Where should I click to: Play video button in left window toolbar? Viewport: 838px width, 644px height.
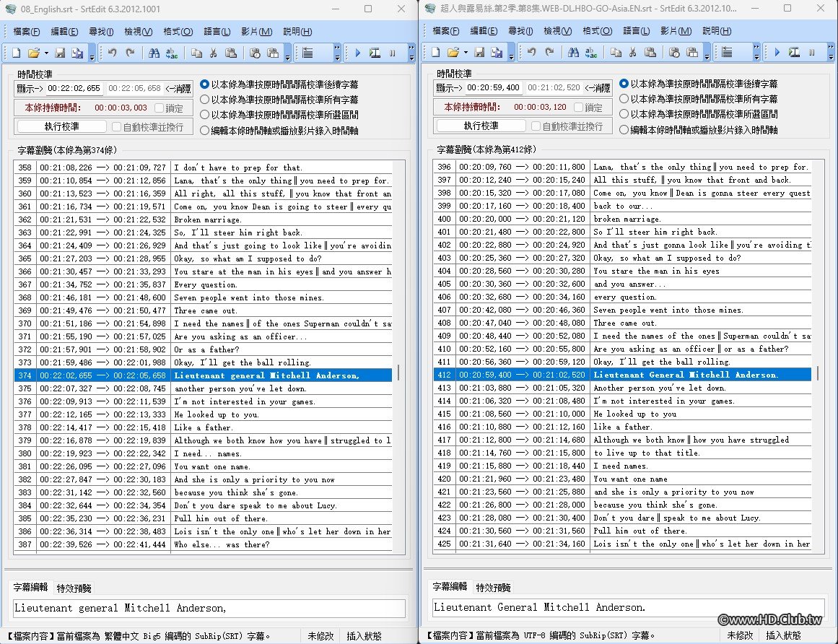(x=357, y=53)
